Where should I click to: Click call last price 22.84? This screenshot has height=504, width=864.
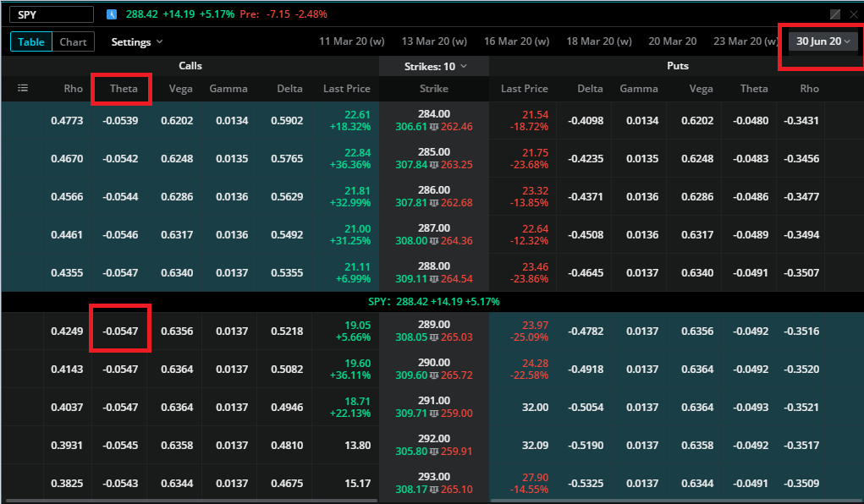click(357, 152)
